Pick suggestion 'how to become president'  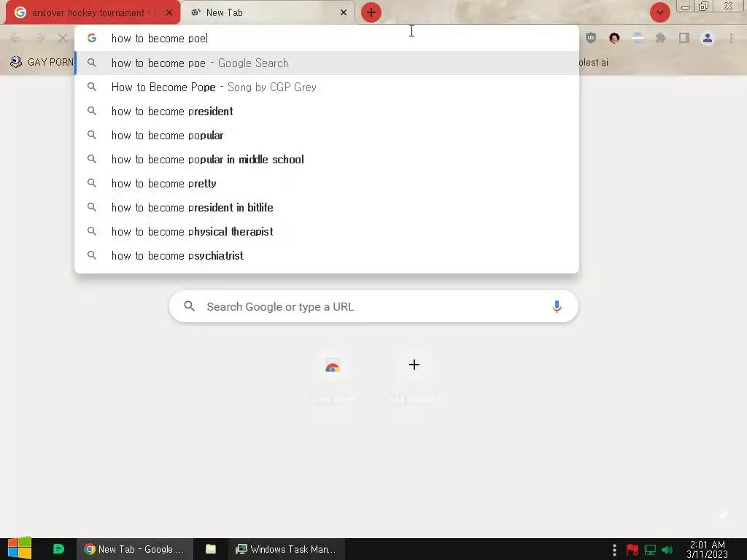click(x=327, y=111)
